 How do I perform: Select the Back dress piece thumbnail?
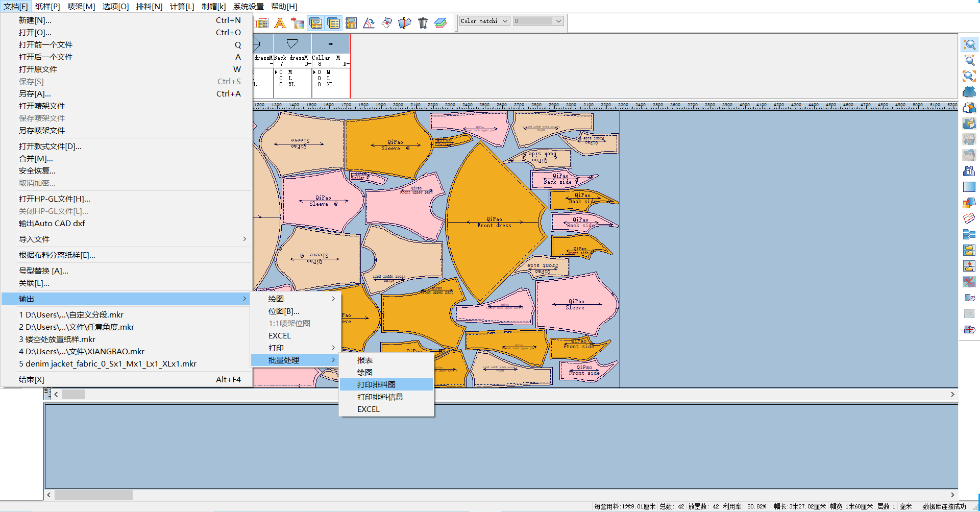pos(292,44)
